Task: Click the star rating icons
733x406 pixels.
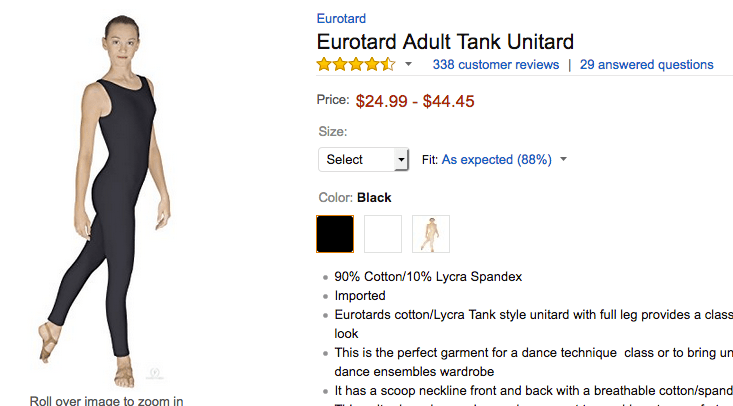Action: [x=356, y=65]
